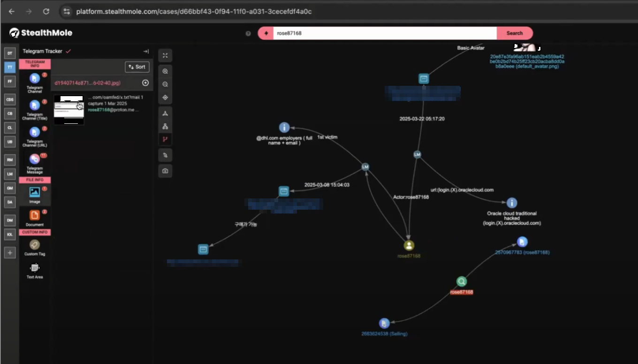Image resolution: width=638 pixels, height=364 pixels.
Task: Click the browser address bar URL
Action: tap(194, 11)
